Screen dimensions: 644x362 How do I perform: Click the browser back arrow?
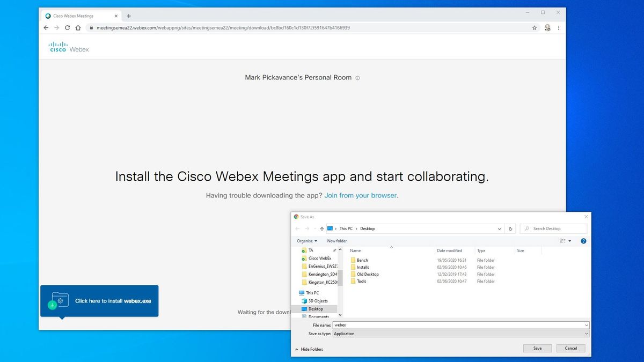(46, 27)
